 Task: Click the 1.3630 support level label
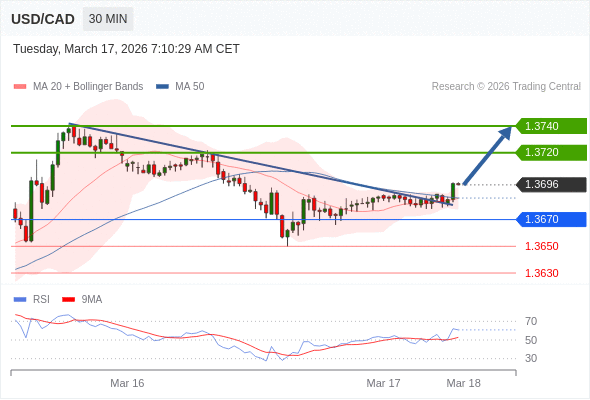pyautogui.click(x=541, y=273)
